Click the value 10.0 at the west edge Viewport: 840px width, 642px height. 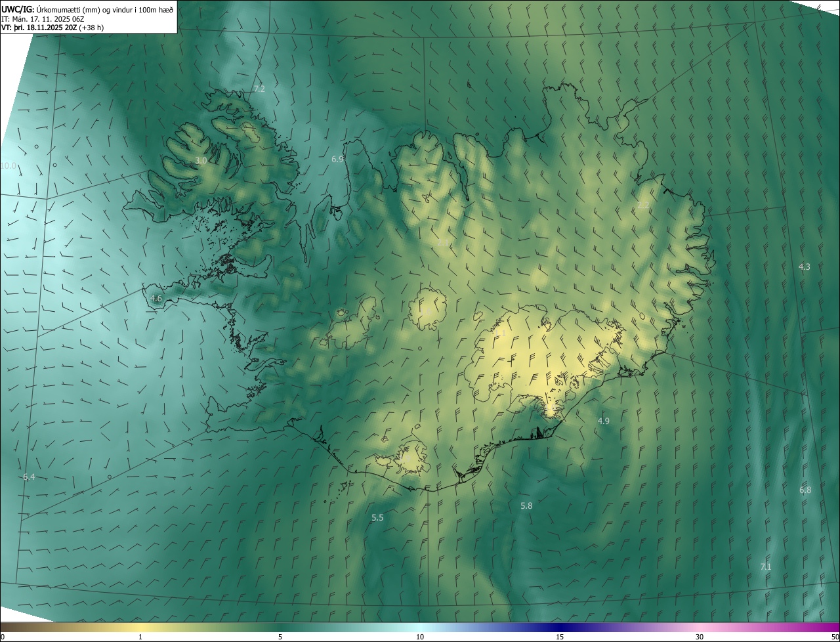pyautogui.click(x=9, y=166)
